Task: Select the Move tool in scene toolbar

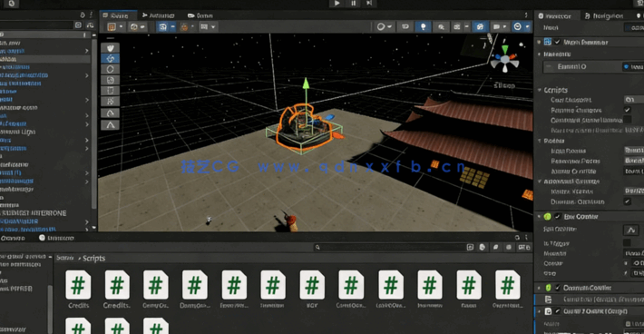Action: [110, 59]
